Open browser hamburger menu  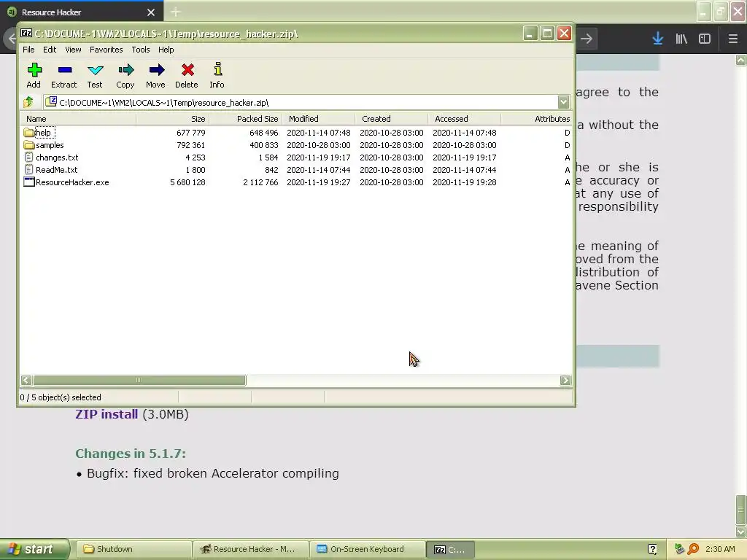pyautogui.click(x=732, y=39)
